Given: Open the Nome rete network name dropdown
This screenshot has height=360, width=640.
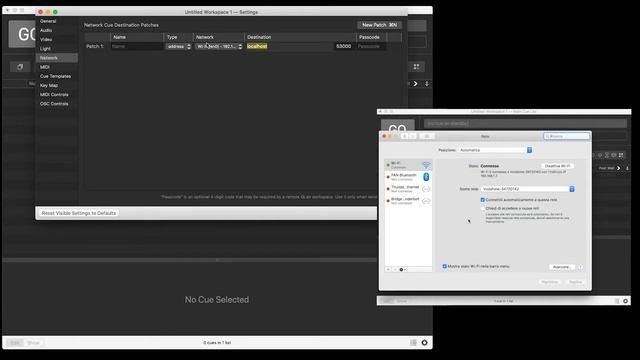Looking at the screenshot, I should point(528,189).
